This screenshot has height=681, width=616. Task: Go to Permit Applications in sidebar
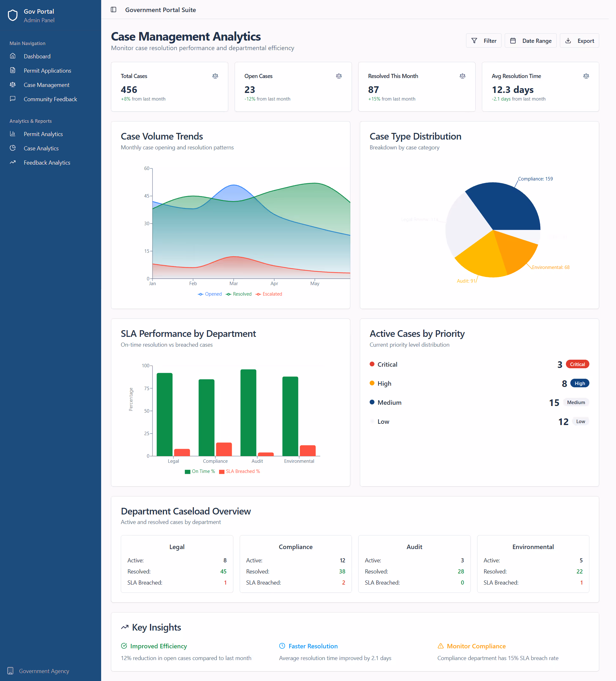(x=47, y=71)
